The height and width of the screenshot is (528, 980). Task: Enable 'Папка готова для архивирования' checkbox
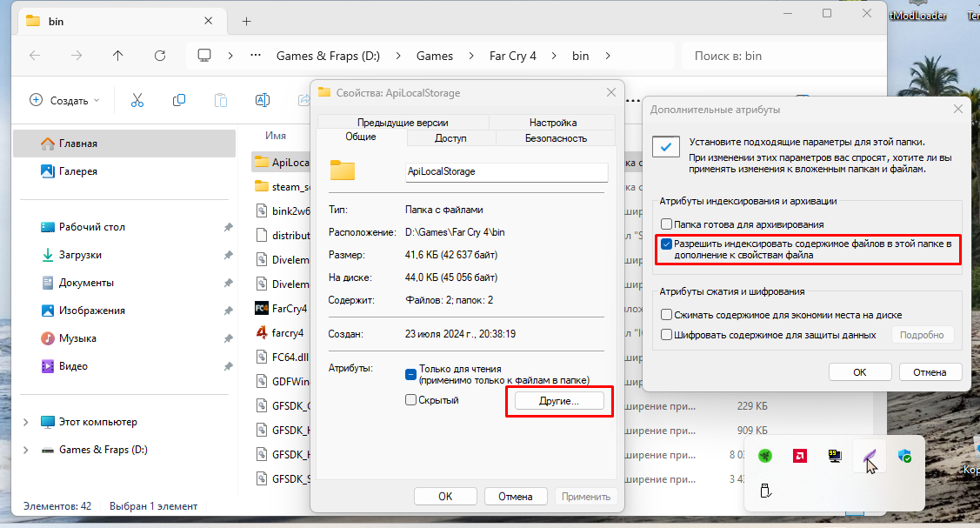click(666, 224)
